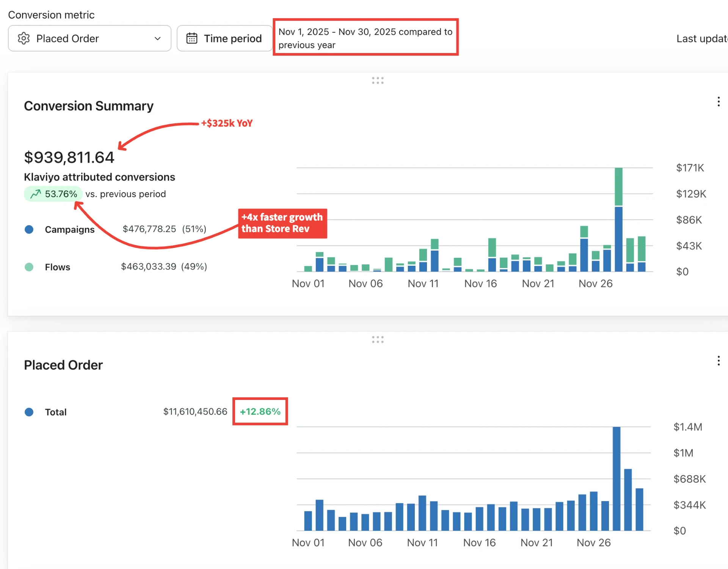Select the $476,778.25 (51%) Campaigns value

pyautogui.click(x=165, y=229)
